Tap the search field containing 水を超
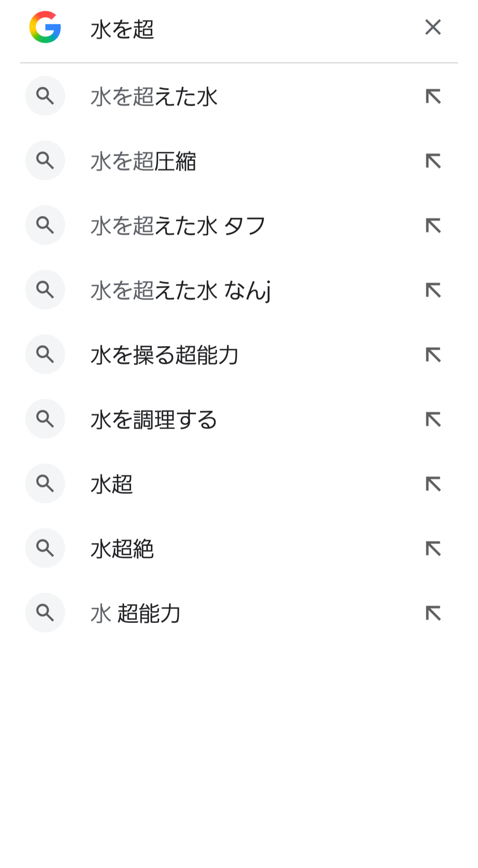 coord(248,29)
